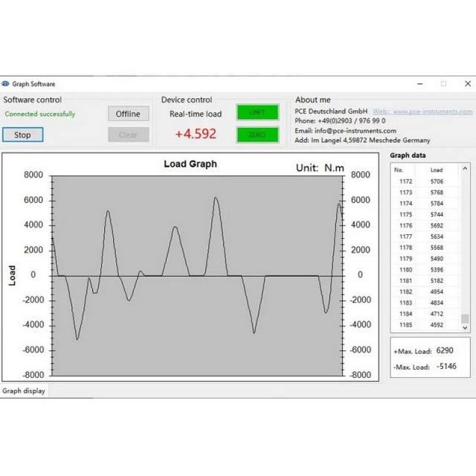
Task: Click the Load Graph chart title
Action: point(190,164)
